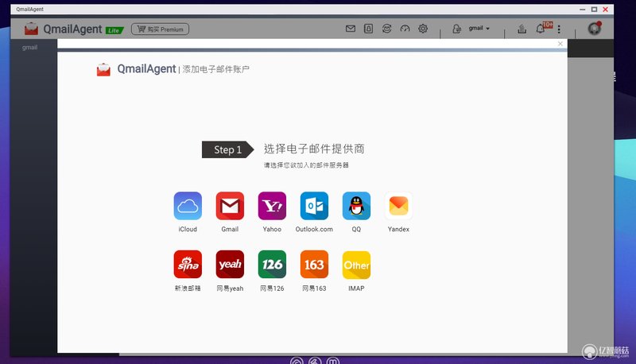Click the 网易163 label text
The width and height of the screenshot is (636, 364).
pyautogui.click(x=314, y=288)
